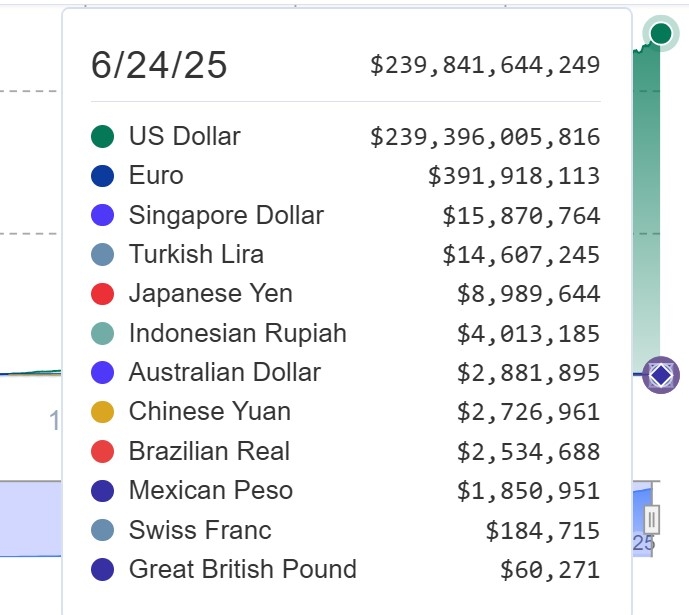Click the Great British Pound color dot
The height and width of the screenshot is (615, 689).
[102, 570]
